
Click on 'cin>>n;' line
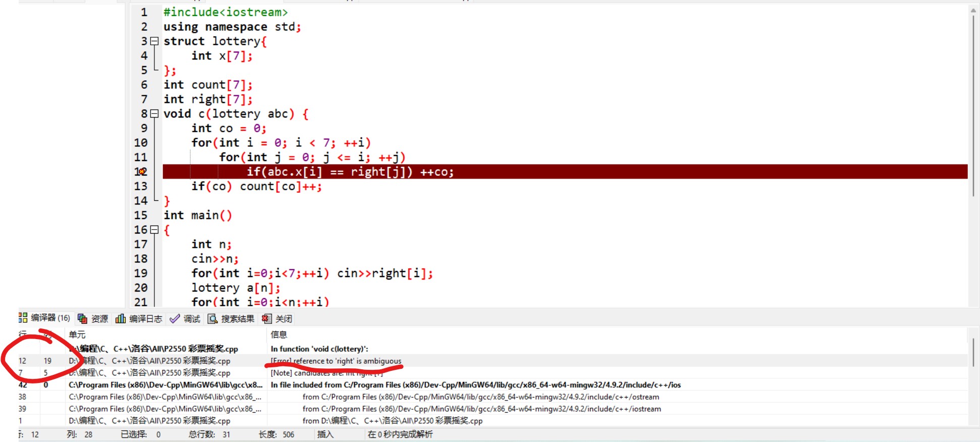[x=215, y=259]
